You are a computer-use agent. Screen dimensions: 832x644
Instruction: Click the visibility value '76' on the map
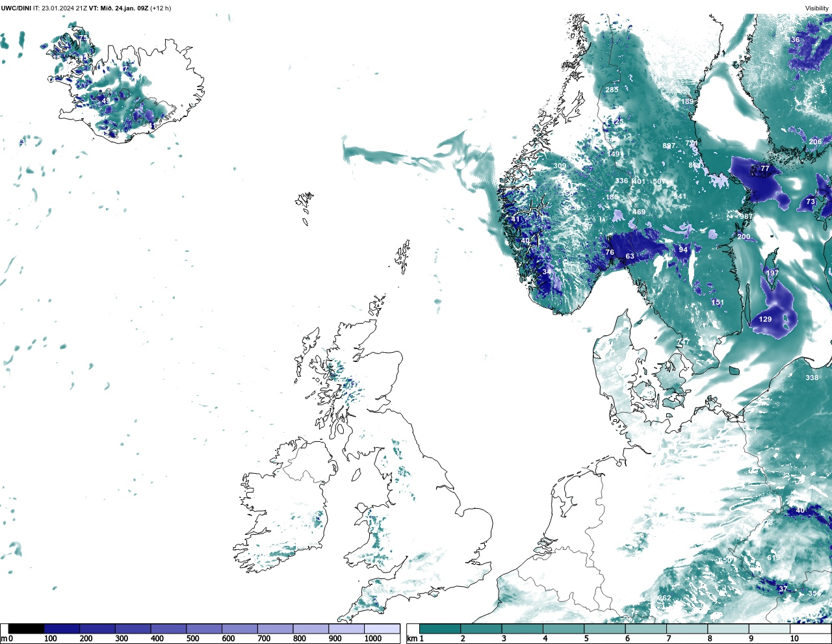(x=610, y=252)
